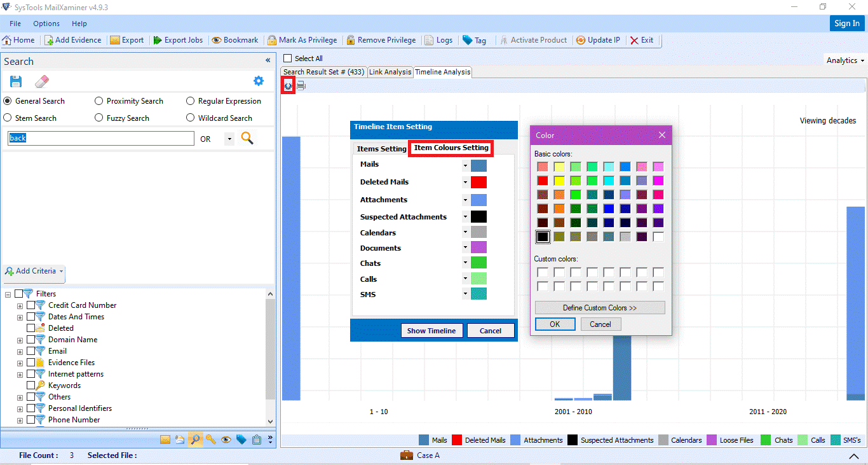Open the Analytics dropdown
The height and width of the screenshot is (465, 868).
point(845,60)
